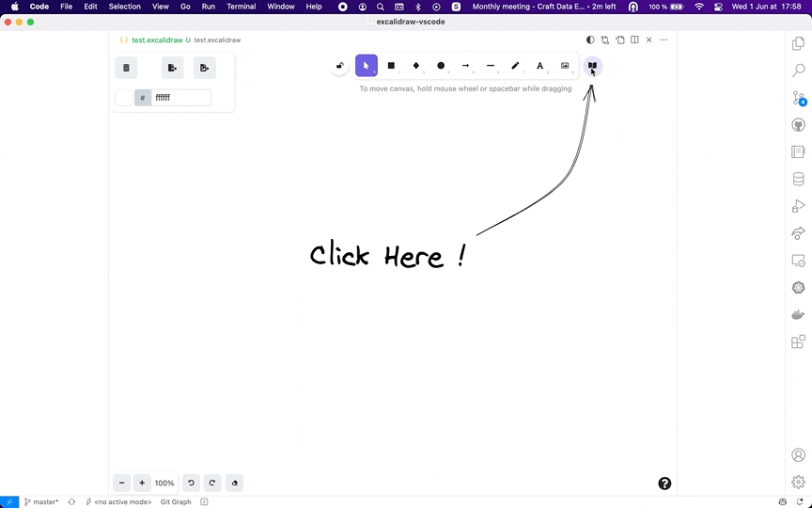Screen dimensions: 812x508
Task: Select the Pencil draw tool
Action: coord(515,66)
